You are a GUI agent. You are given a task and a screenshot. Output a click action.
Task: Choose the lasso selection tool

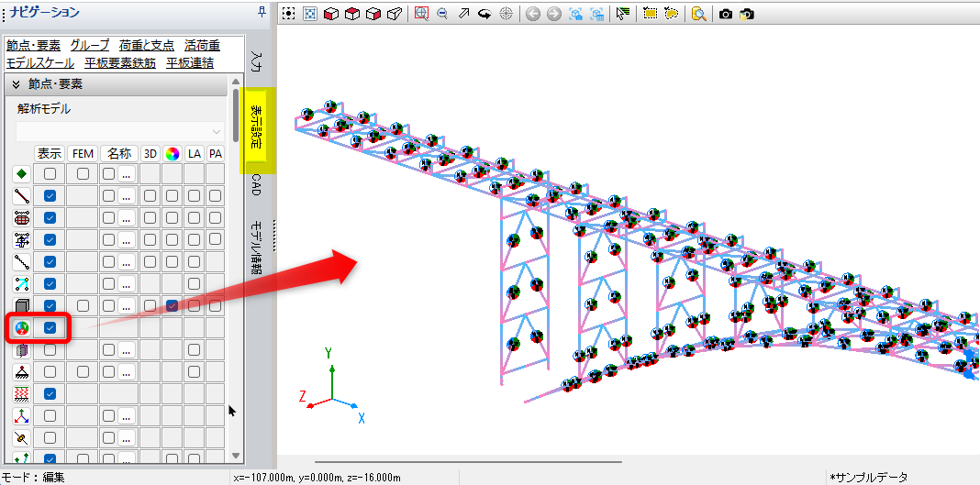tap(672, 13)
